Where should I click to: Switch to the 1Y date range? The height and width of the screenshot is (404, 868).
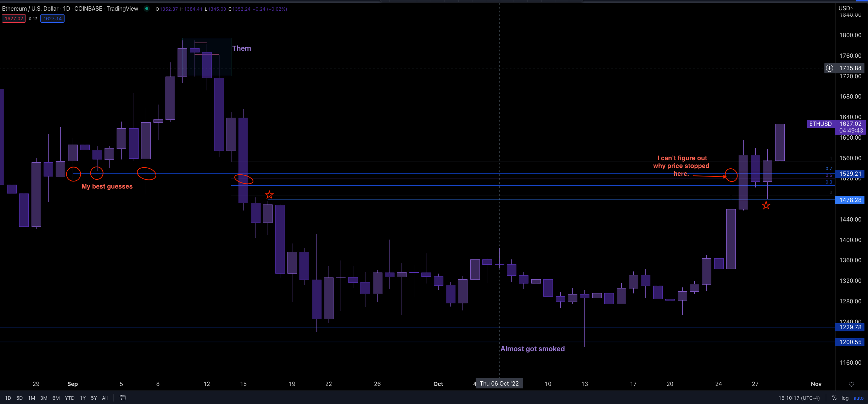tap(82, 398)
